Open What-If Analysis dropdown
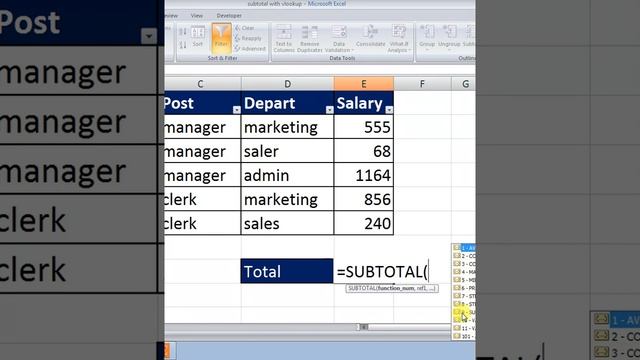The height and width of the screenshot is (360, 640). coord(399,38)
